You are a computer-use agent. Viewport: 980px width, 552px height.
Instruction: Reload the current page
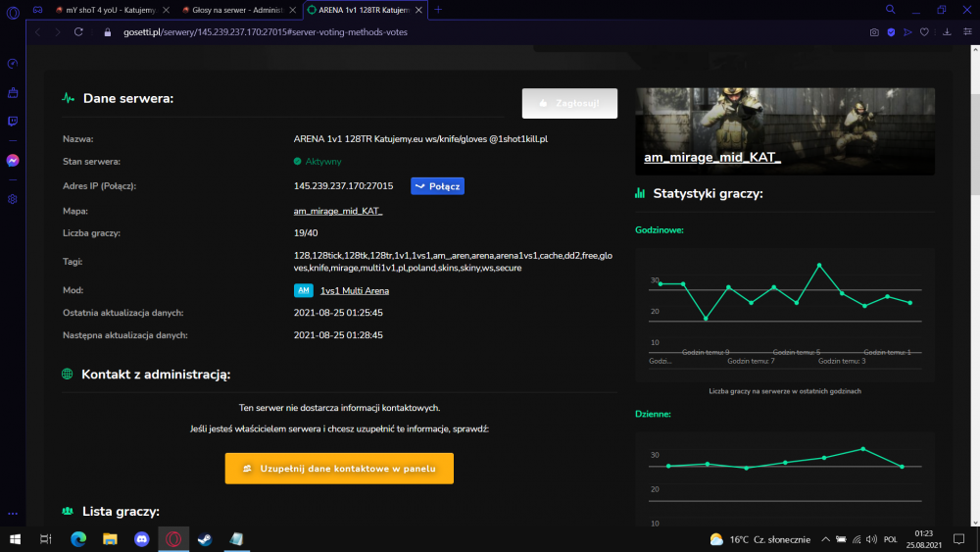(78, 32)
